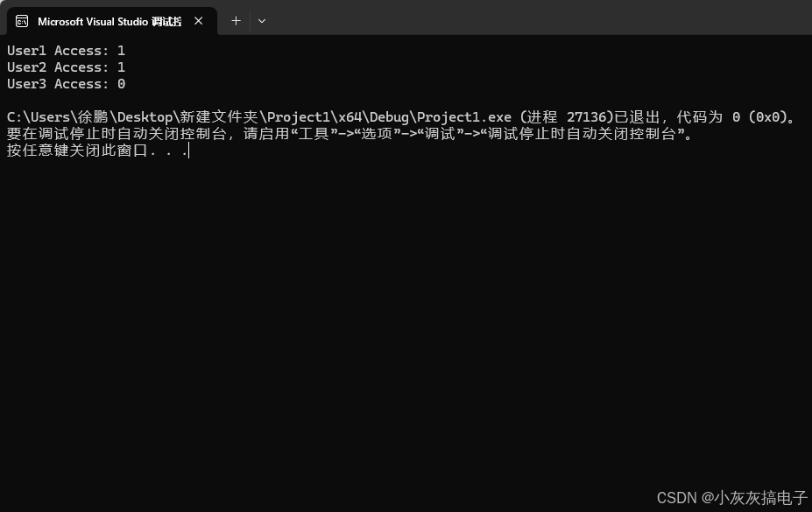
Task: Expand the new tab profile dropdown arrow
Action: tap(262, 21)
